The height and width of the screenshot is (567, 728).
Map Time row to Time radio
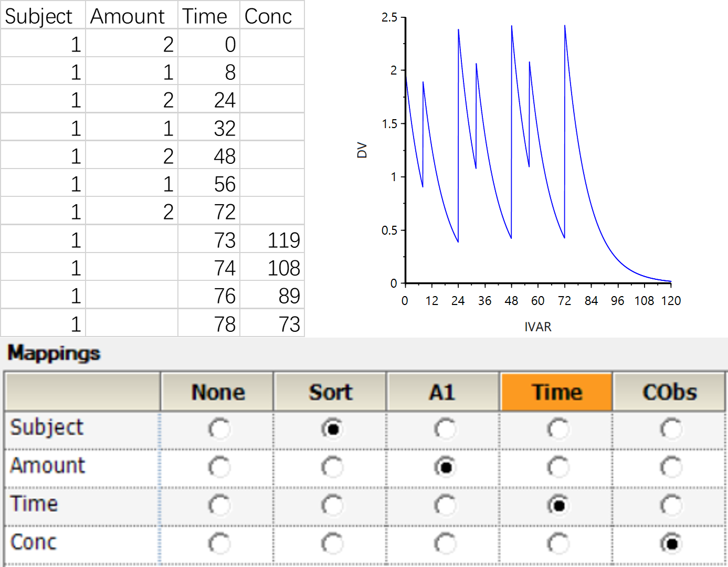click(558, 506)
